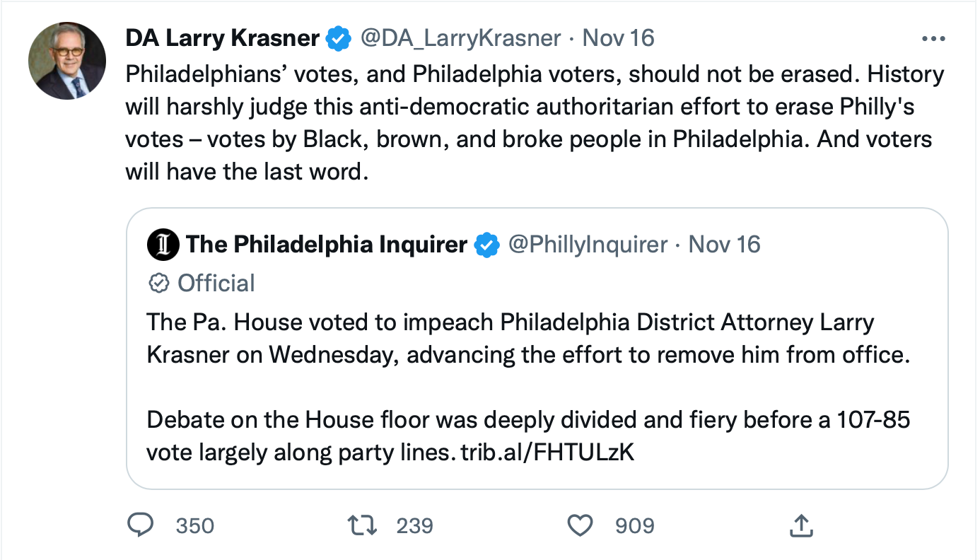Image resolution: width=980 pixels, height=560 pixels.
Task: Click the reply speech bubble icon
Action: [140, 525]
